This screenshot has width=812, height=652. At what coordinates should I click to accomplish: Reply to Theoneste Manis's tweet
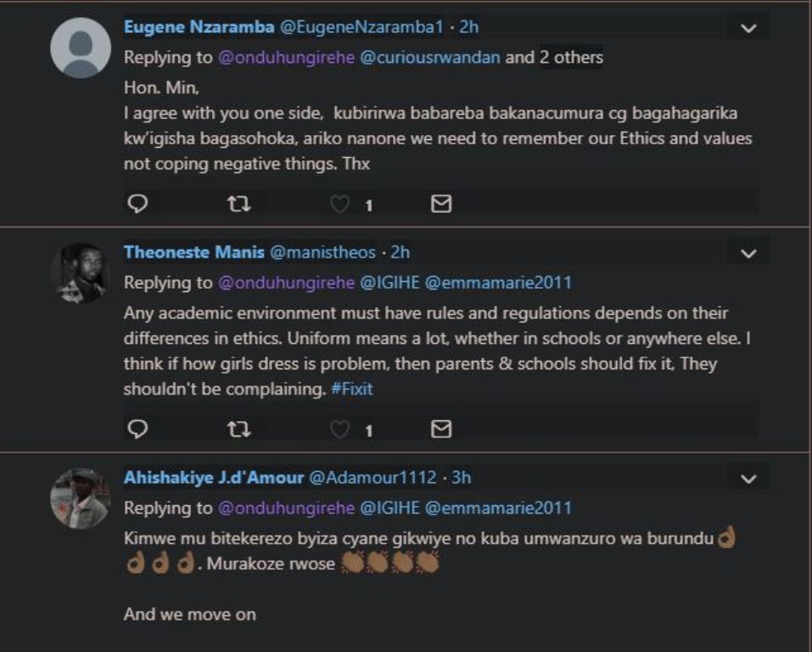[137, 429]
